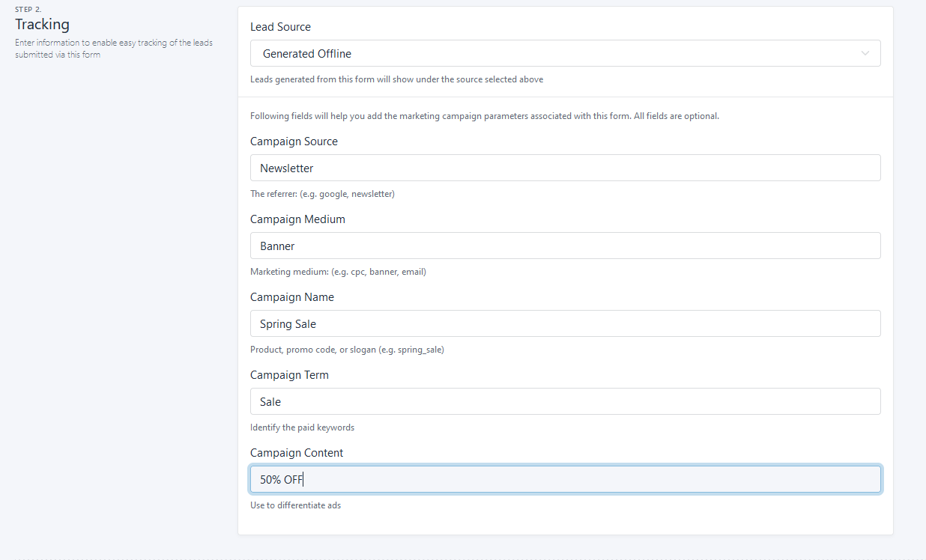Click the Campaign Source label

point(294,141)
